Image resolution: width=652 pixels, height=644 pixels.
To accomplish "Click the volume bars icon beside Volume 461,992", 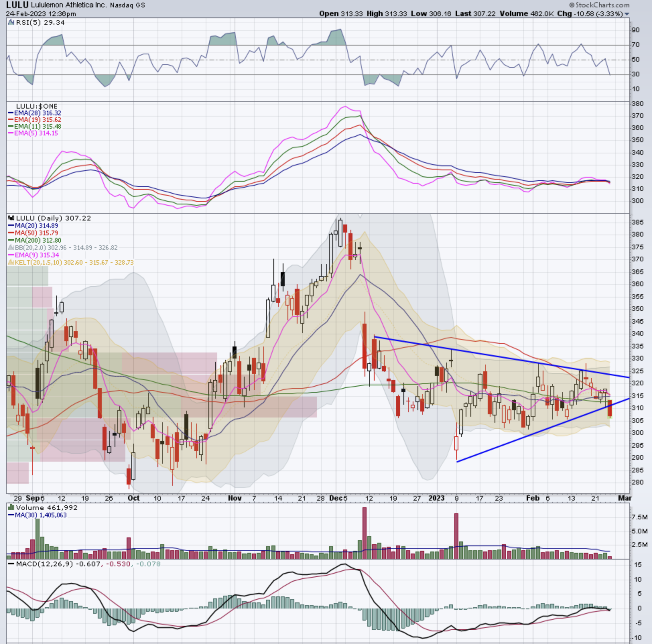I will [11, 507].
